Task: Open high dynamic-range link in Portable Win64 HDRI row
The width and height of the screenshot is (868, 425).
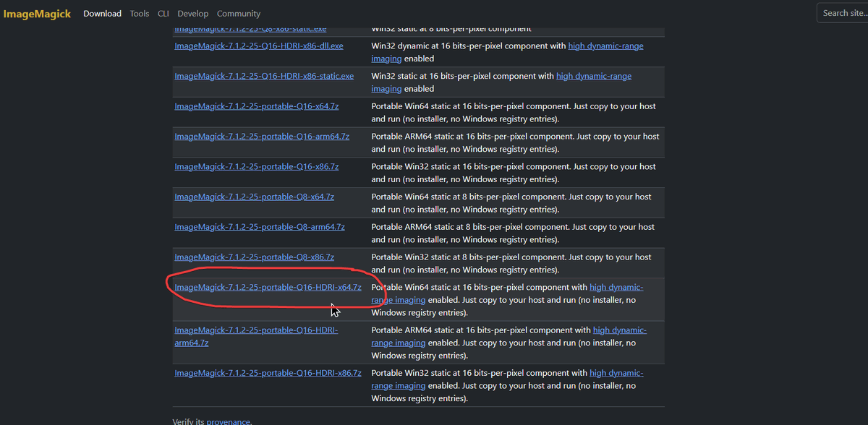Action: pos(616,288)
